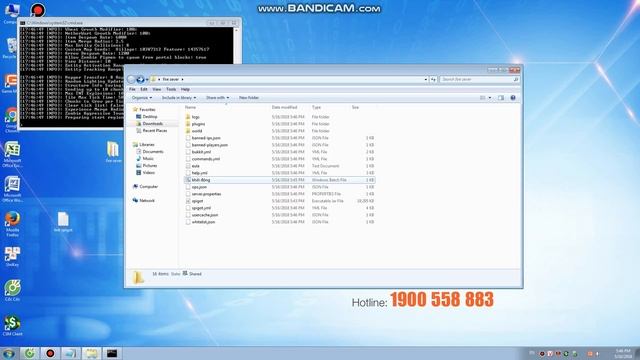Select the 'plugins' folder row
The height and width of the screenshot is (360, 640).
coord(280,124)
